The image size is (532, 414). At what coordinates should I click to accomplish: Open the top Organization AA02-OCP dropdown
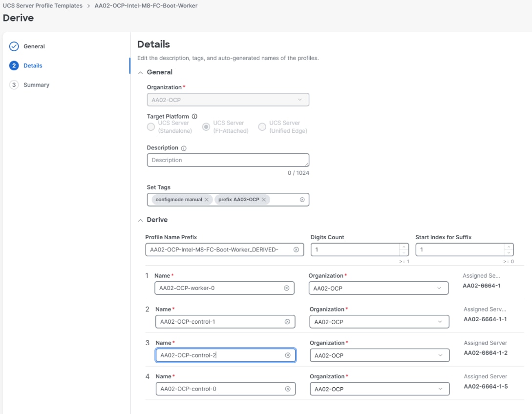[x=228, y=100]
